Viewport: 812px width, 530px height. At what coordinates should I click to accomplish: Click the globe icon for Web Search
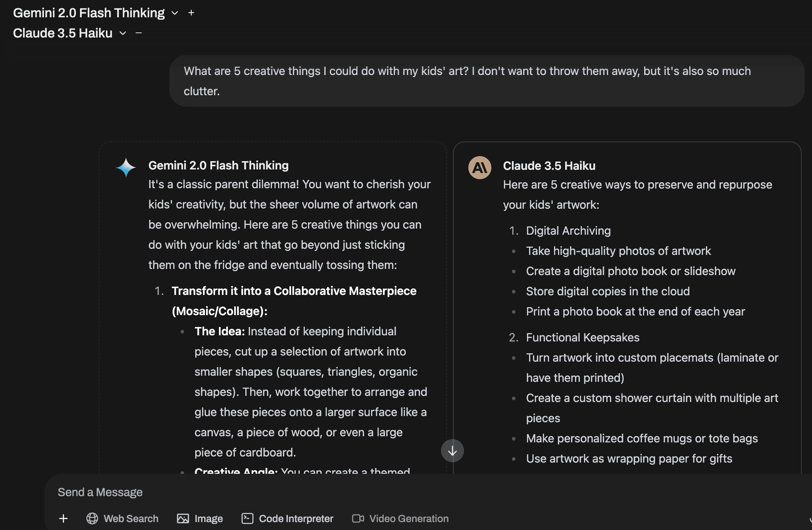click(92, 518)
